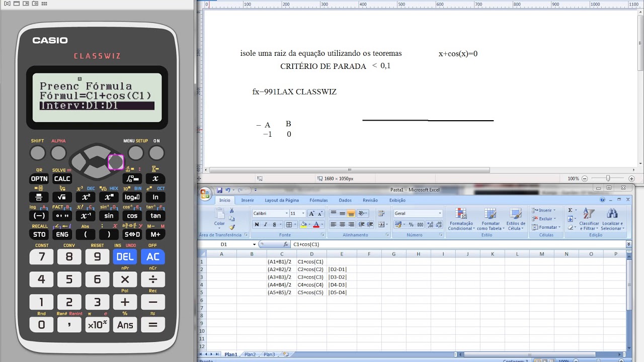Image resolution: width=644 pixels, height=362 pixels.
Task: Tap the calculator S⇔D conversion key
Action: [132, 234]
